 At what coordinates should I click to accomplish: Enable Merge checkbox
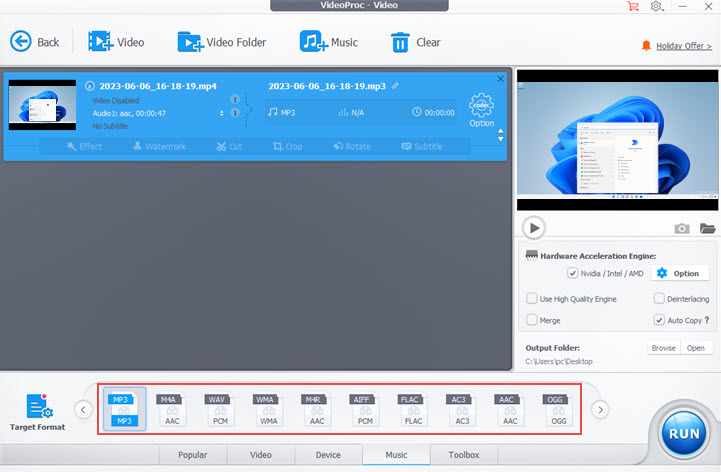pyautogui.click(x=532, y=320)
